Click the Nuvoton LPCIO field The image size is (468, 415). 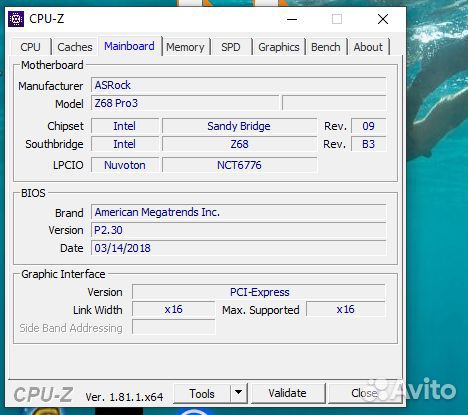pos(125,165)
